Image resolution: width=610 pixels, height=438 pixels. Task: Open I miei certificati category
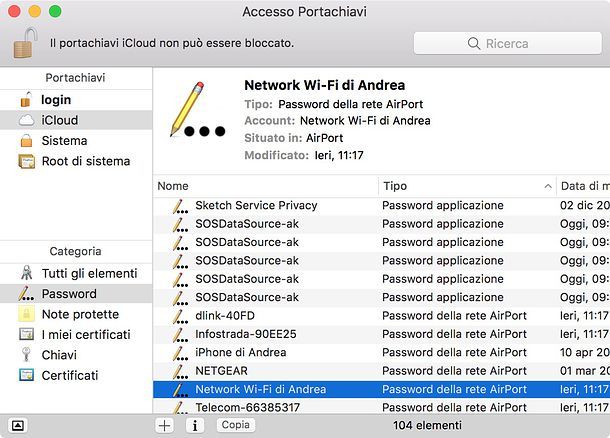pos(76,335)
